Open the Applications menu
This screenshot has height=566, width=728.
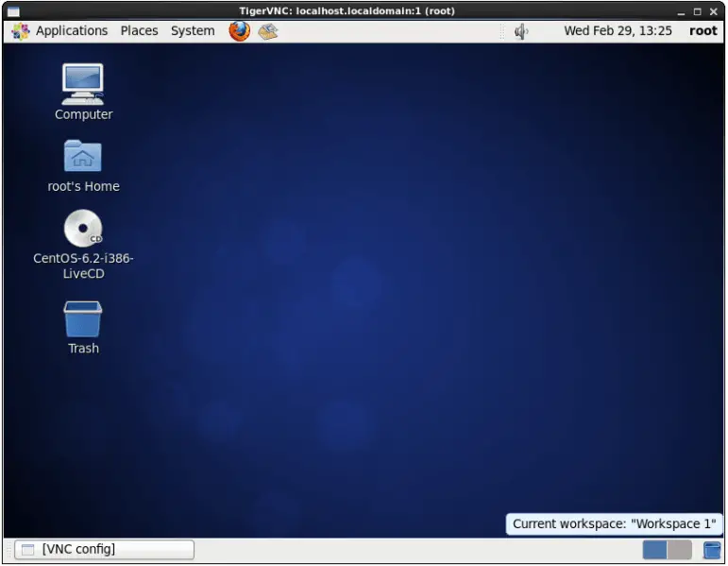(61, 30)
